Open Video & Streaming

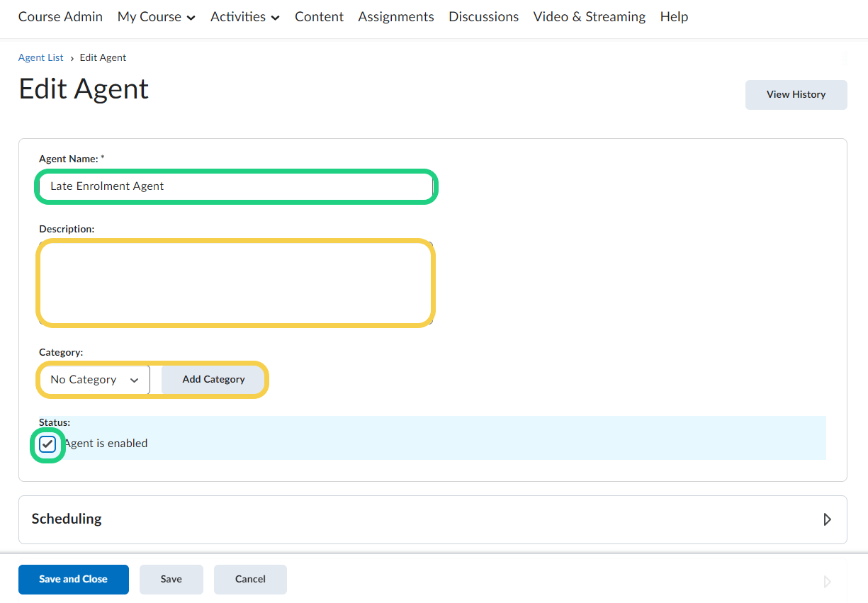click(589, 17)
